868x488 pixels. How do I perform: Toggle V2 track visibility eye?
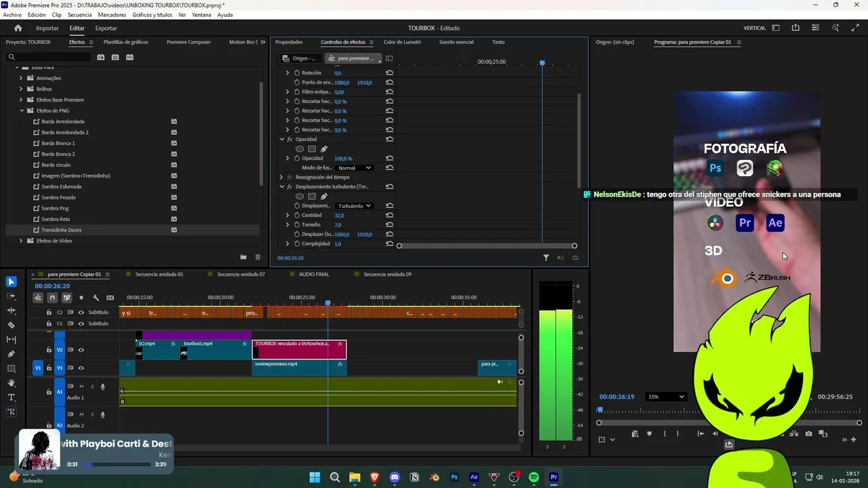tap(81, 350)
